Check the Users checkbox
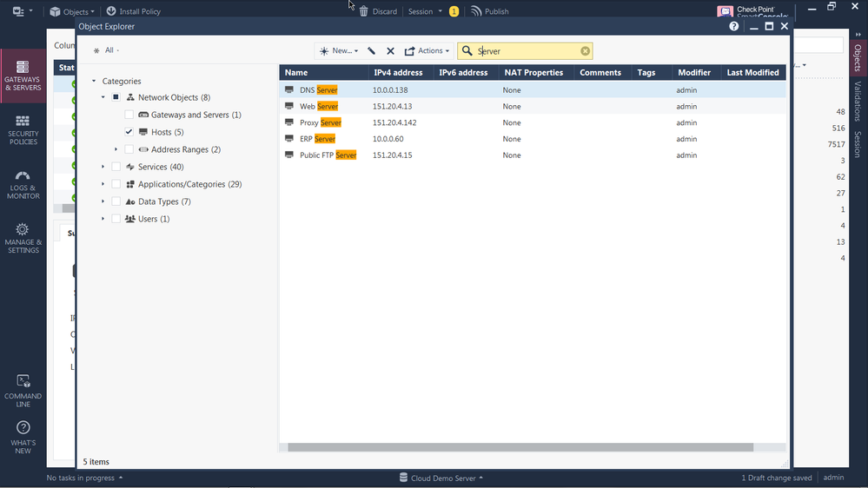 point(116,219)
